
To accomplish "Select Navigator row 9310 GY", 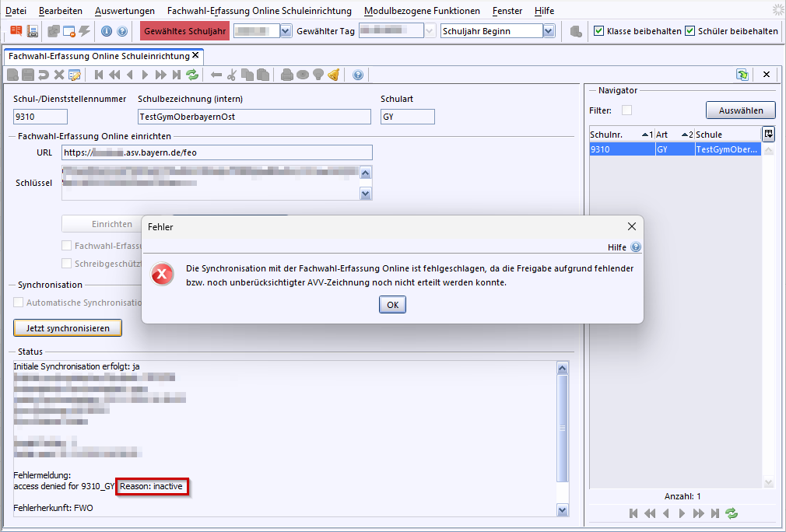I will click(675, 149).
